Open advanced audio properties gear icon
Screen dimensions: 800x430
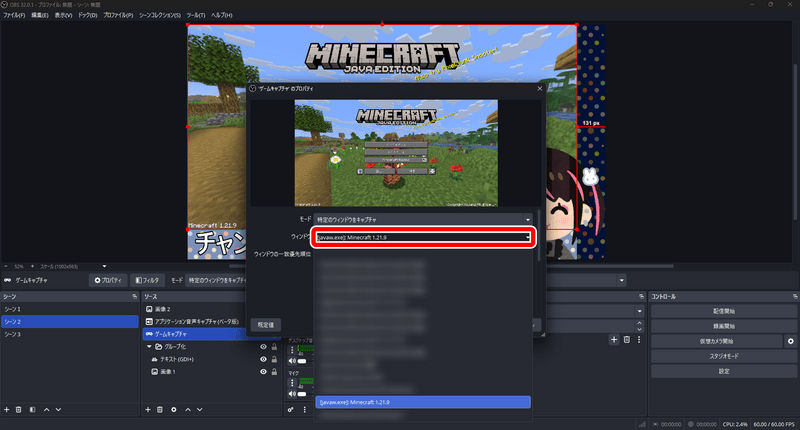pos(290,410)
